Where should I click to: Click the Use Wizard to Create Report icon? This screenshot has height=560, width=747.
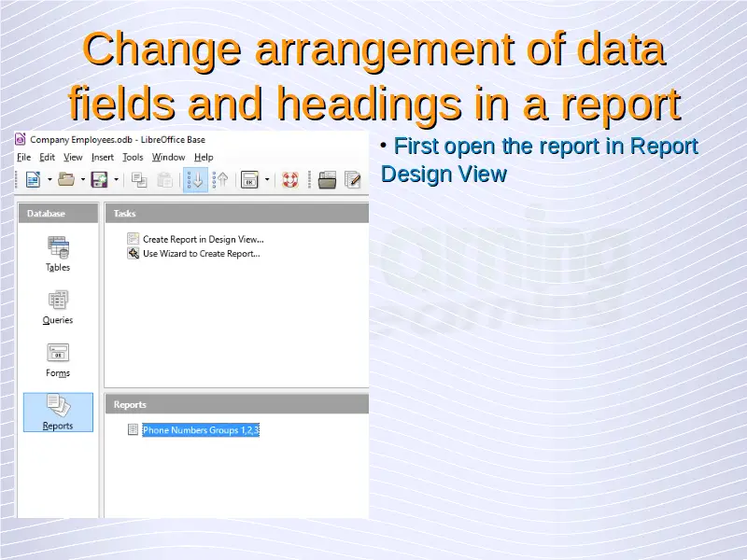(x=133, y=253)
